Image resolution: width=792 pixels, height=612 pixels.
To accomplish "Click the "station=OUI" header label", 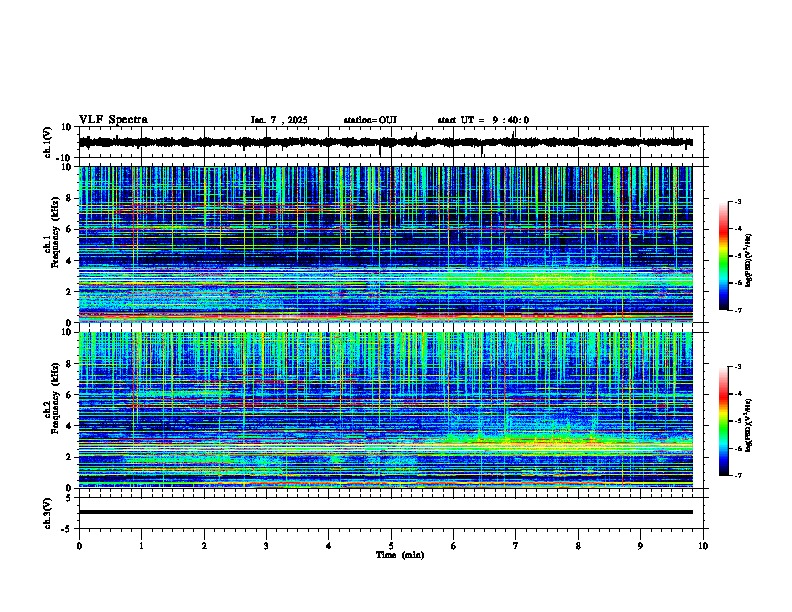I will coord(370,120).
